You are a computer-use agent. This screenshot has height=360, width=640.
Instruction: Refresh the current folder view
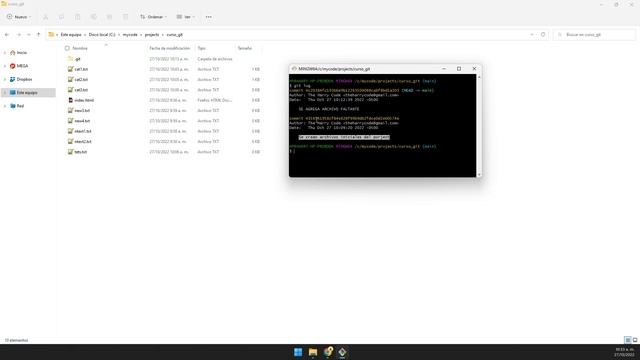(543, 35)
